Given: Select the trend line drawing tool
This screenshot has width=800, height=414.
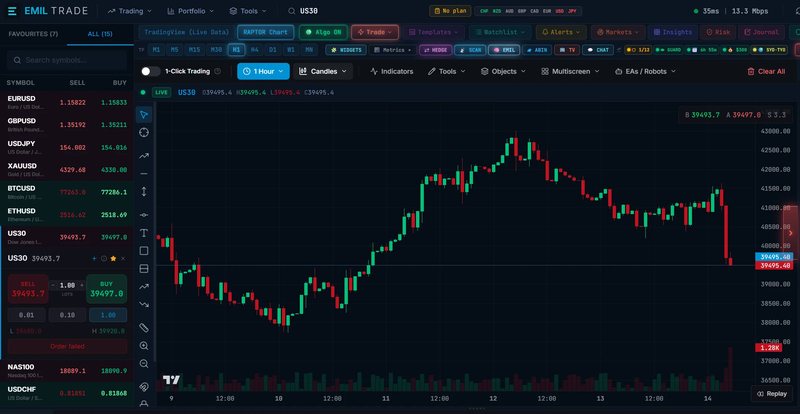Looking at the screenshot, I should click(x=144, y=156).
